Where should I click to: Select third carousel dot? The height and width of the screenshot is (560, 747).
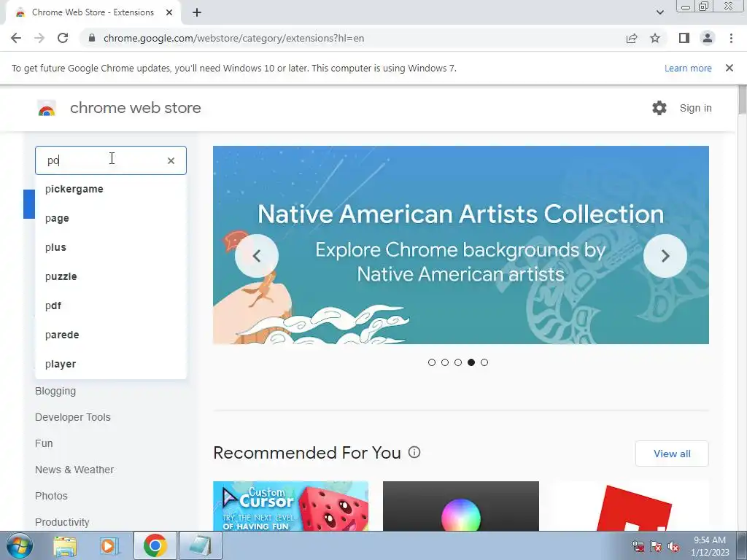coord(458,362)
